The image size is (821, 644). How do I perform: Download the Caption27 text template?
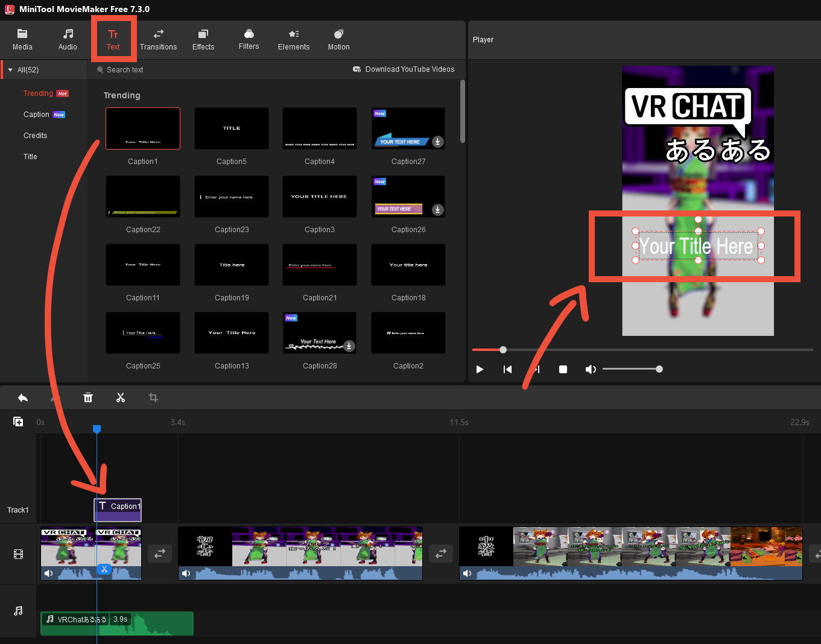pos(438,142)
